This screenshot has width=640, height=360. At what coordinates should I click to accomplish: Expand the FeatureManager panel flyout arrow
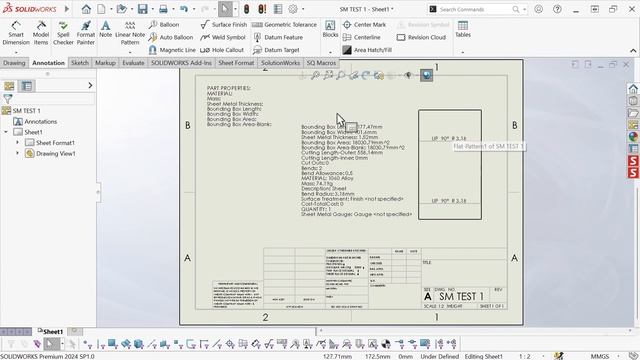pyautogui.click(x=90, y=85)
